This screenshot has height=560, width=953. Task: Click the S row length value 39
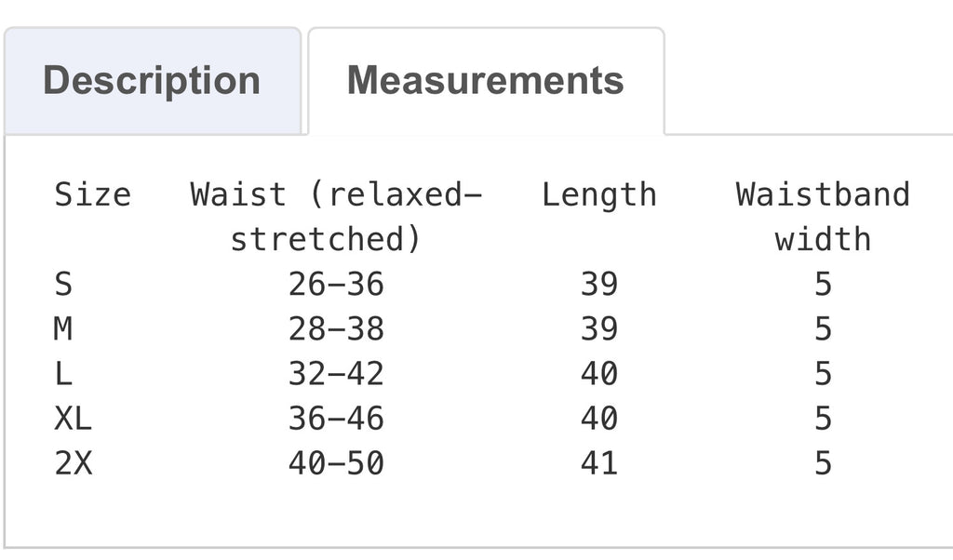point(599,285)
